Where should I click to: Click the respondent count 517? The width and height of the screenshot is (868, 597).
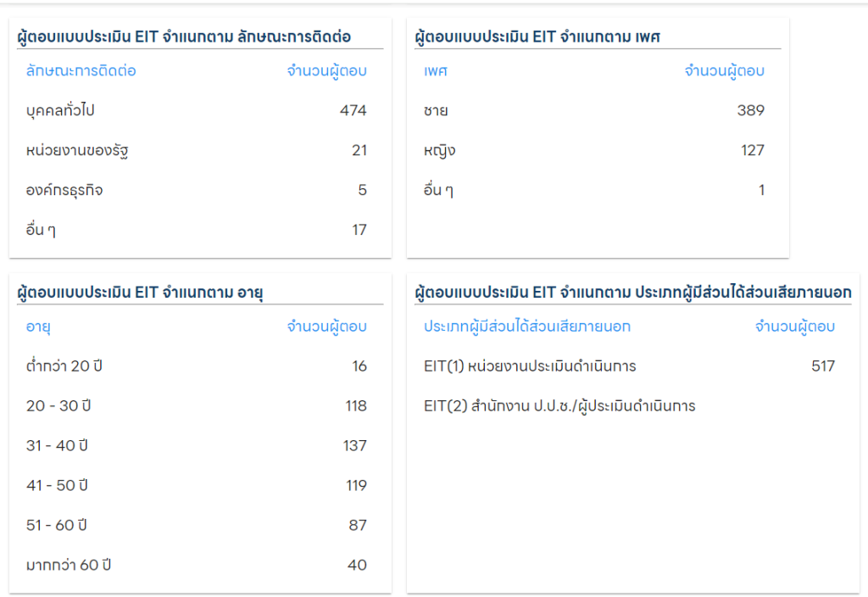pos(822,366)
